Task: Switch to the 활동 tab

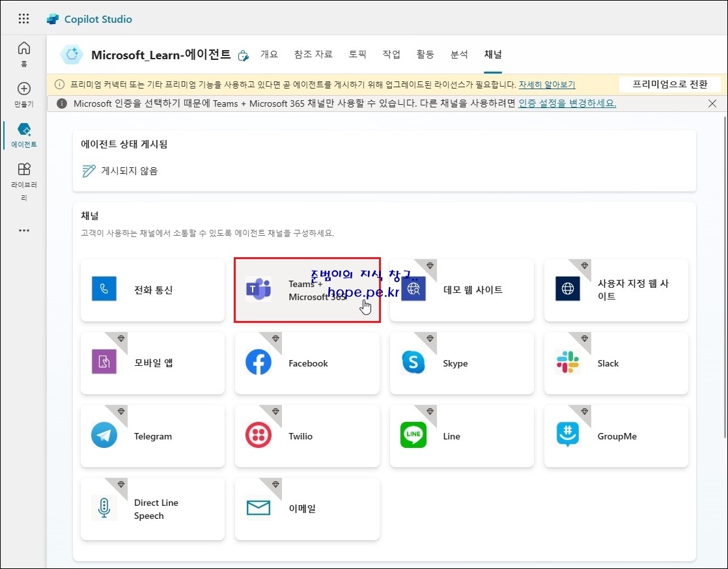Action: tap(425, 54)
